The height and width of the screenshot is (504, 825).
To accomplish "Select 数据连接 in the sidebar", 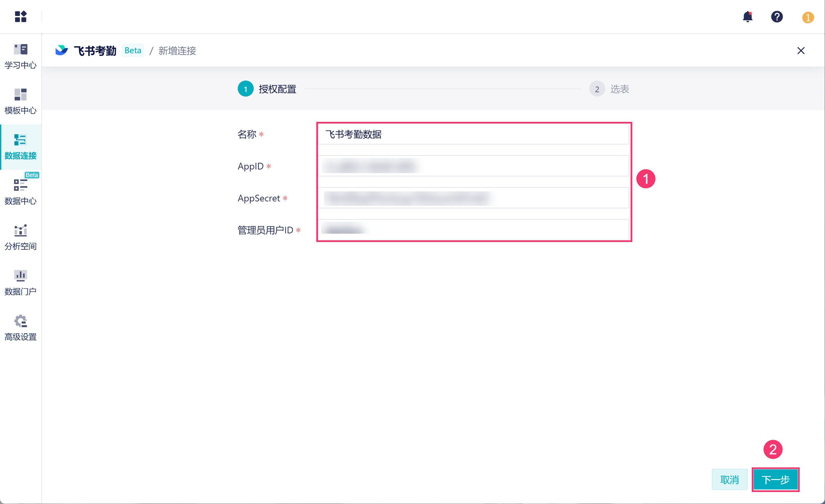I will (20, 147).
